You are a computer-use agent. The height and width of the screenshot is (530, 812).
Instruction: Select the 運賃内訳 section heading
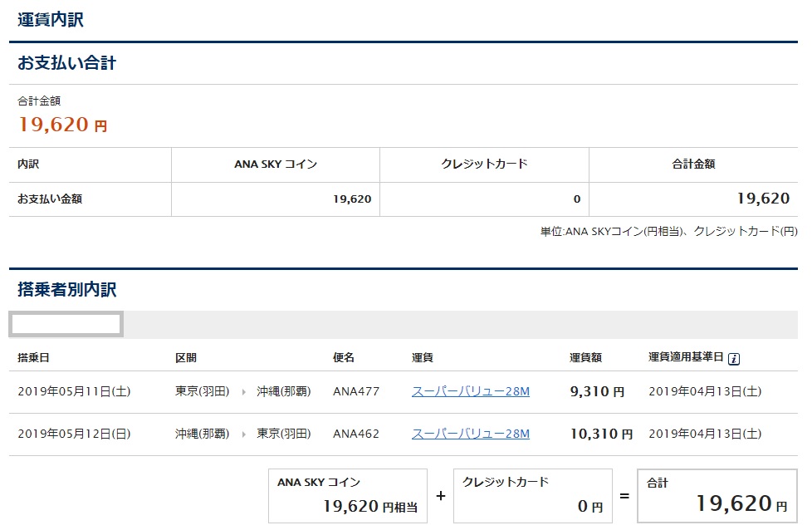coord(51,20)
